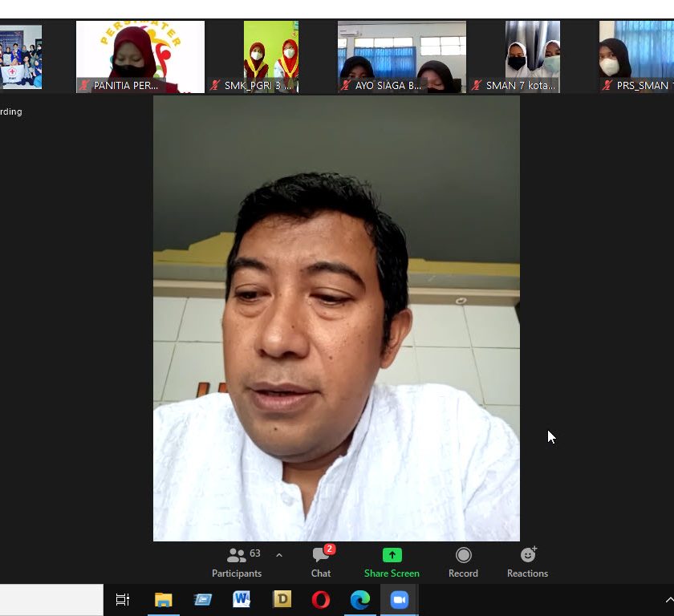Image resolution: width=674 pixels, height=616 pixels.
Task: Show hidden system tray icons
Action: tap(668, 599)
